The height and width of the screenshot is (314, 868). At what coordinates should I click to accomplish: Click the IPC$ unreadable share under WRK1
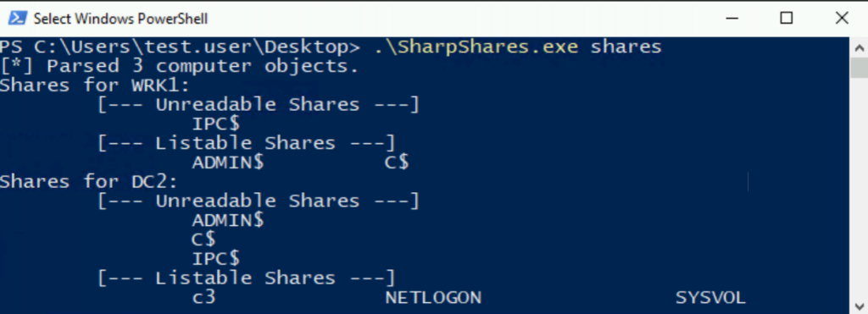(x=216, y=124)
